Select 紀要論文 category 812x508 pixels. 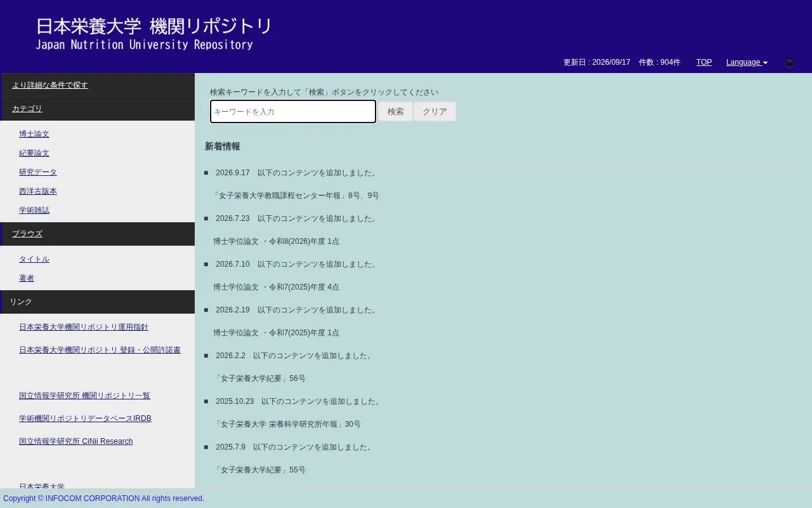click(34, 153)
